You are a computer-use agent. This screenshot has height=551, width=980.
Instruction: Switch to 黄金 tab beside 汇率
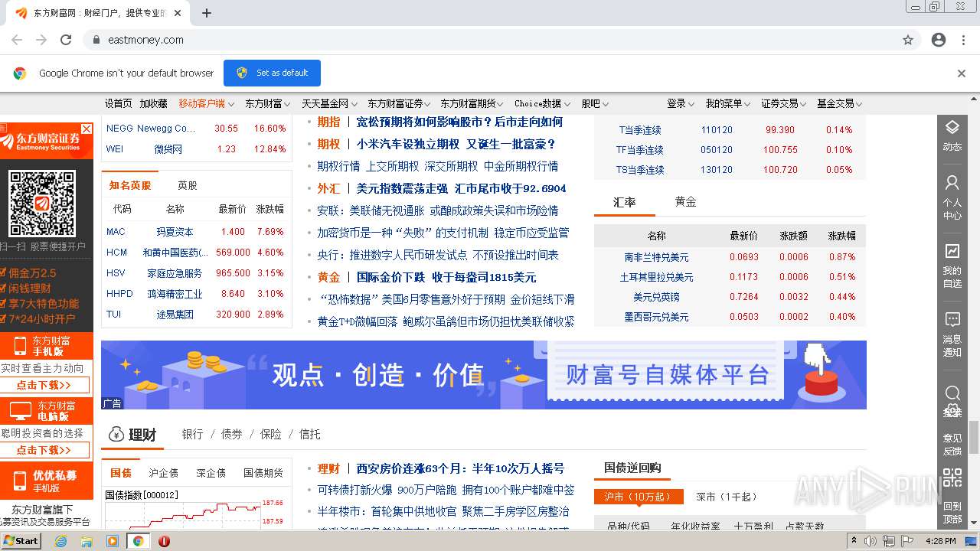(x=685, y=201)
